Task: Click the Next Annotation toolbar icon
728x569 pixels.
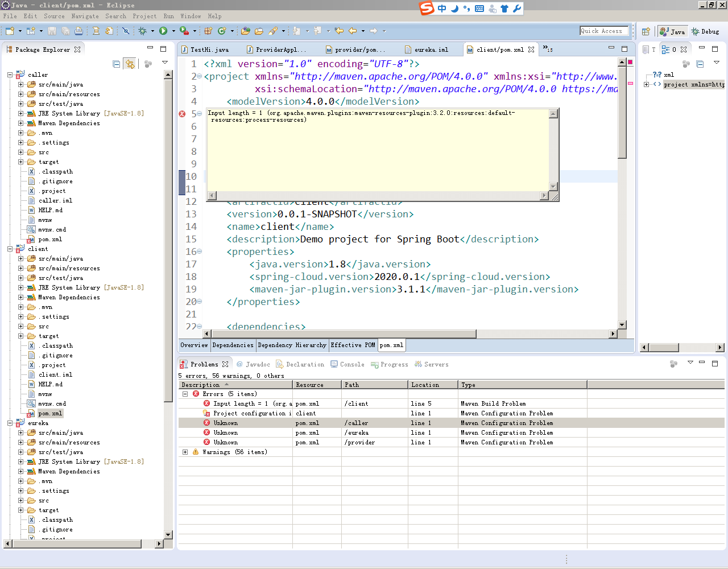Action: coord(296,31)
